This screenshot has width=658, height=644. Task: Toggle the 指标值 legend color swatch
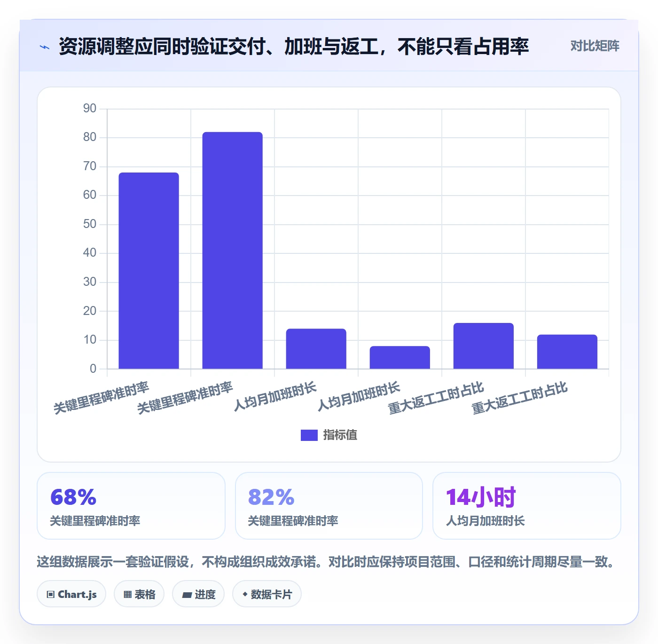pos(309,435)
